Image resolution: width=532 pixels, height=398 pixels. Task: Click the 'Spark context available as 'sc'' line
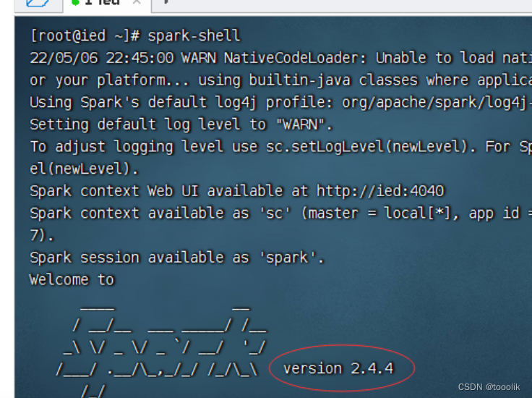(281, 213)
